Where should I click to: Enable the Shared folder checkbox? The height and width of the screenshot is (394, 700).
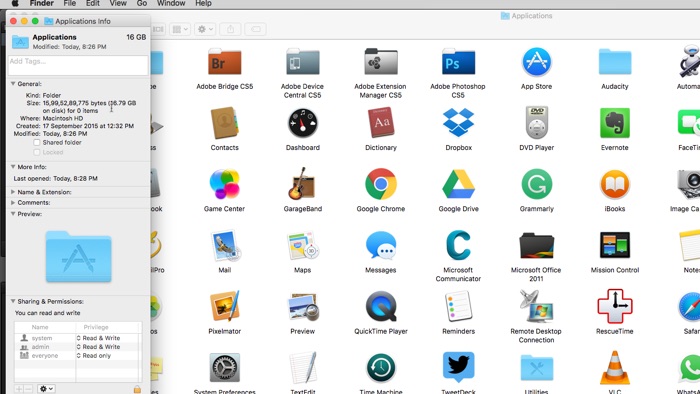tap(37, 143)
